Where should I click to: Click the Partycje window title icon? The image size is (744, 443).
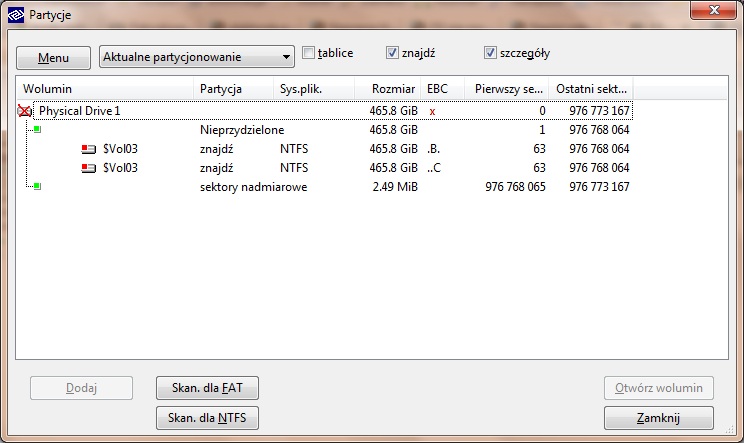[16, 15]
